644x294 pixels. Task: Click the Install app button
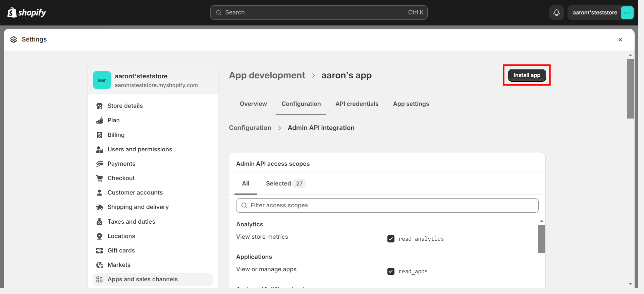[x=527, y=75]
